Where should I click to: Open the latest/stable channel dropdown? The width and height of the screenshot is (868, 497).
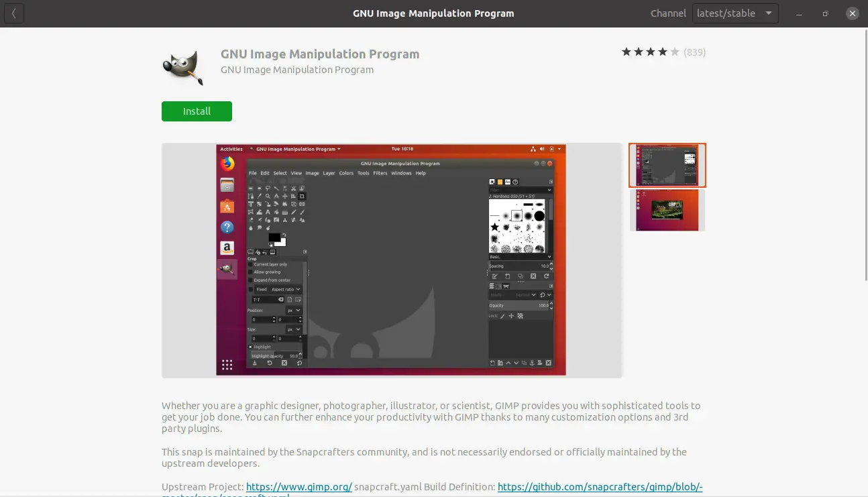tap(735, 13)
